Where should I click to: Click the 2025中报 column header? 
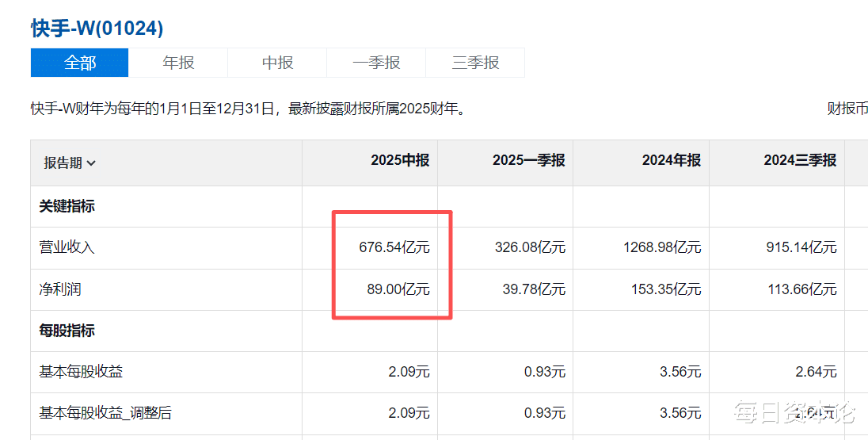point(400,160)
